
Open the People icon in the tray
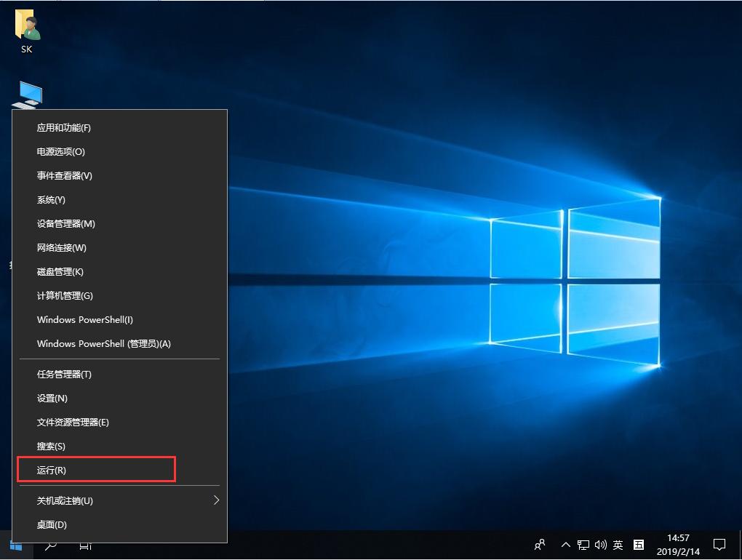(x=540, y=545)
